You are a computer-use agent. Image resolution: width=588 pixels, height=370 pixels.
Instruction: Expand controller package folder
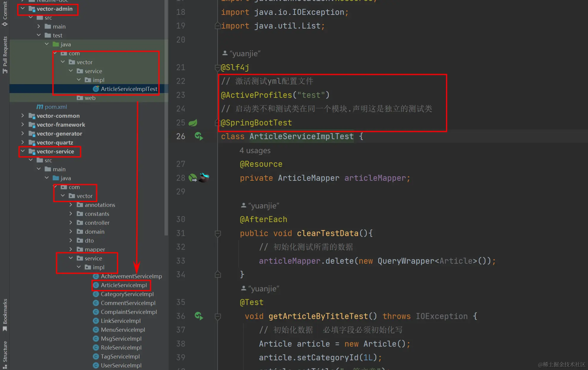tap(71, 223)
